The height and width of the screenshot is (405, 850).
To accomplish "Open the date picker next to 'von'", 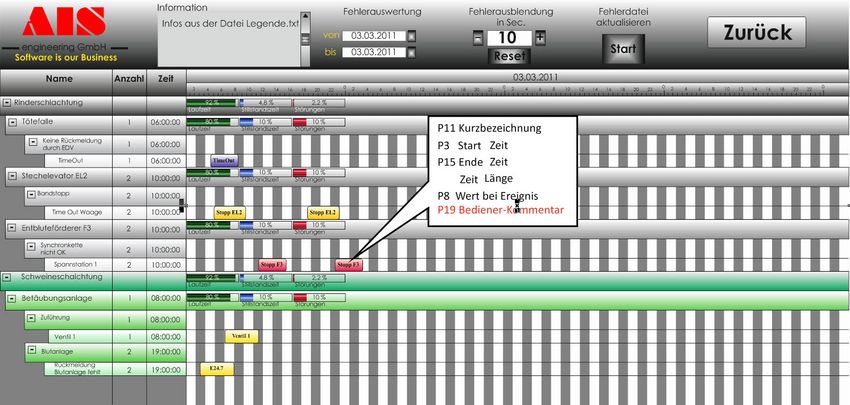I will pyautogui.click(x=412, y=36).
